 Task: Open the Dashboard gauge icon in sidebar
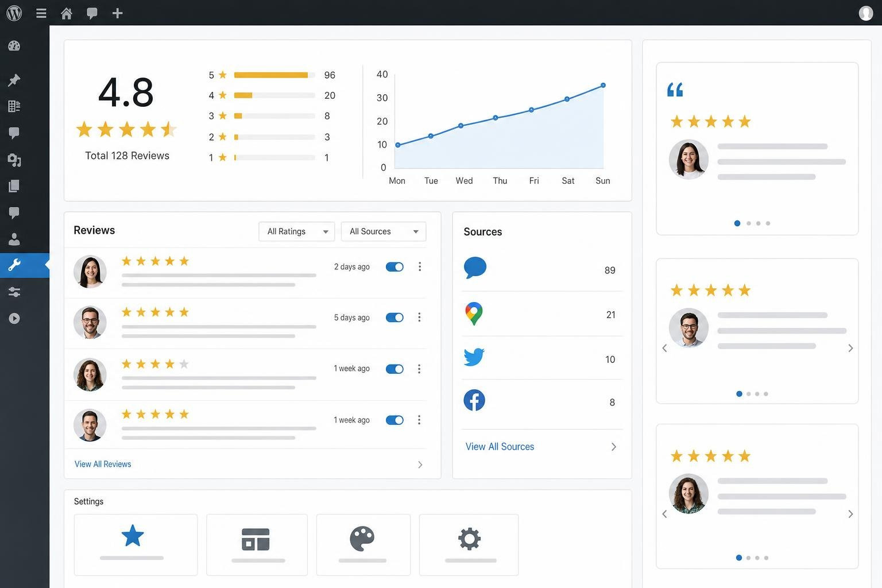pyautogui.click(x=14, y=46)
